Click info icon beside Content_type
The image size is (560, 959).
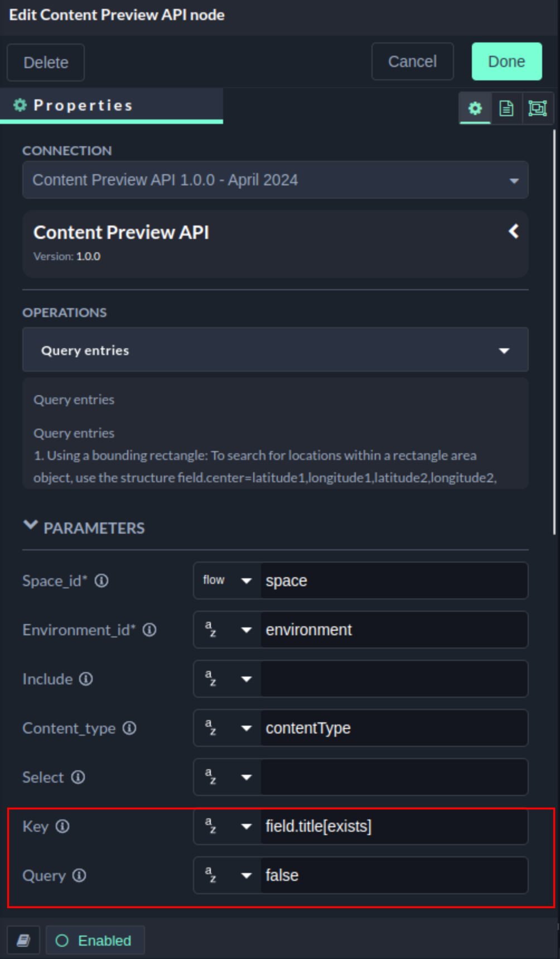(x=129, y=728)
